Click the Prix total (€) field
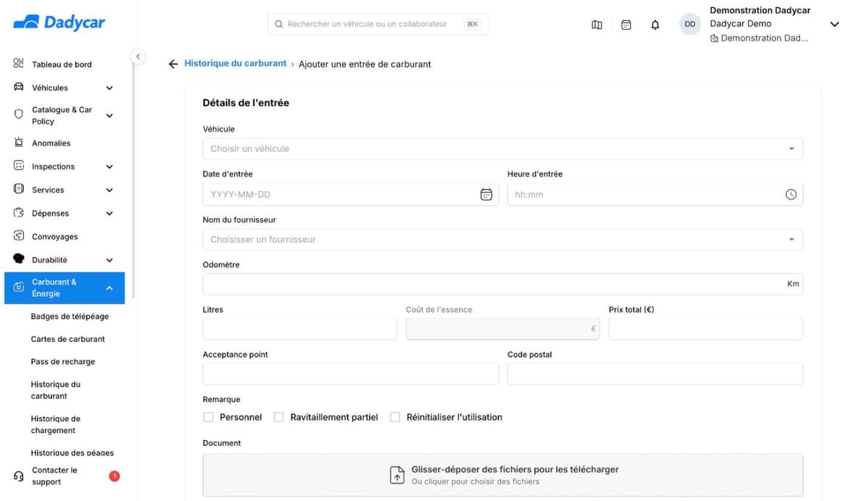868x501 pixels. 706,329
